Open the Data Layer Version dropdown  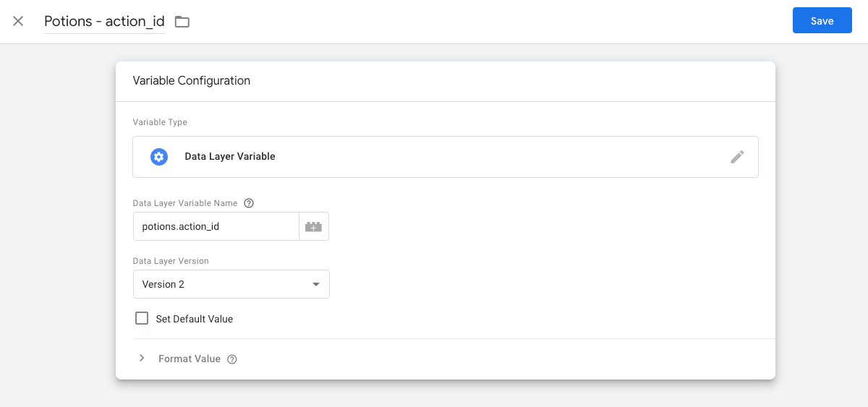click(231, 284)
